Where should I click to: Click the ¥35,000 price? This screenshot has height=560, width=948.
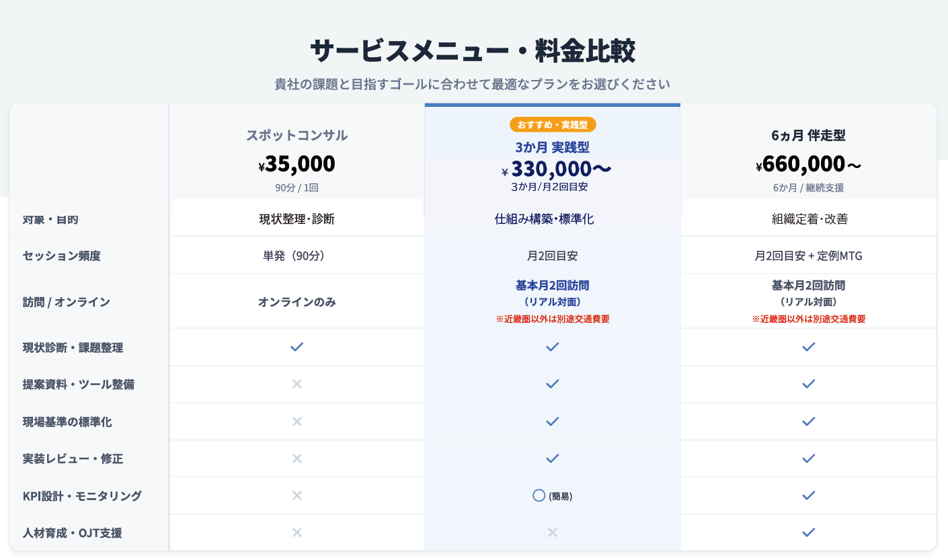[x=297, y=164]
